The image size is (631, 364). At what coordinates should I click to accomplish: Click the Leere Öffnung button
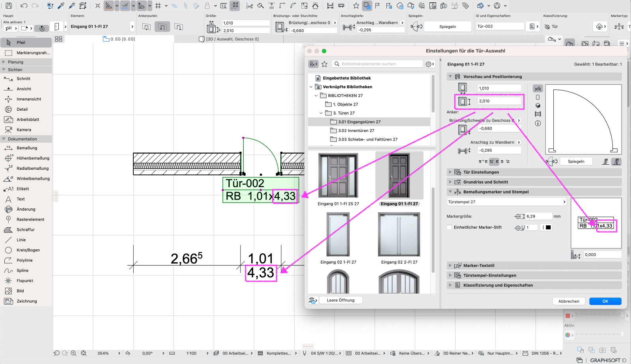pyautogui.click(x=341, y=300)
